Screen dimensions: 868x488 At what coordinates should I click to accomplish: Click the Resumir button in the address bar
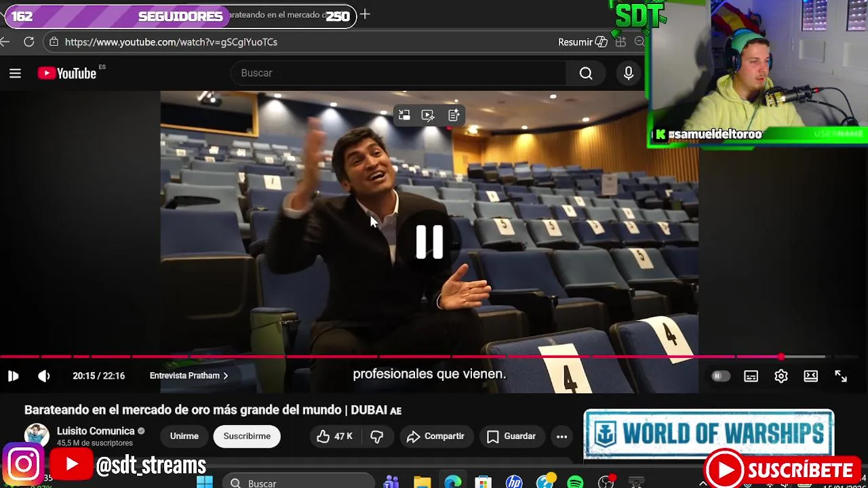pos(583,42)
